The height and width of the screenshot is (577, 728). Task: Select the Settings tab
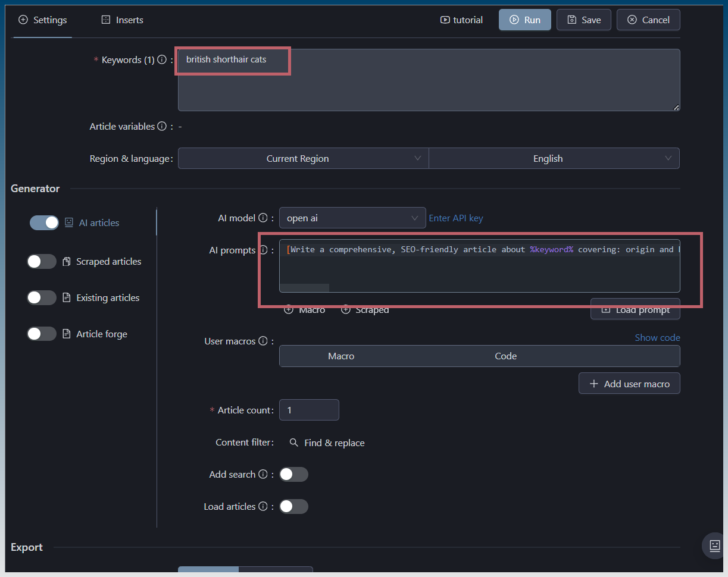coord(43,20)
